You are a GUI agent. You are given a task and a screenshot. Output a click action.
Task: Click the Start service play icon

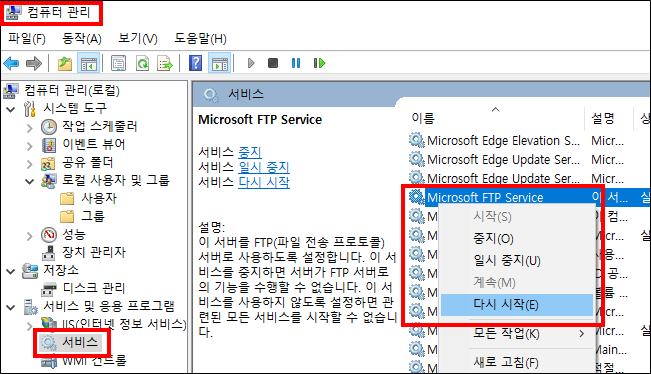tap(251, 63)
